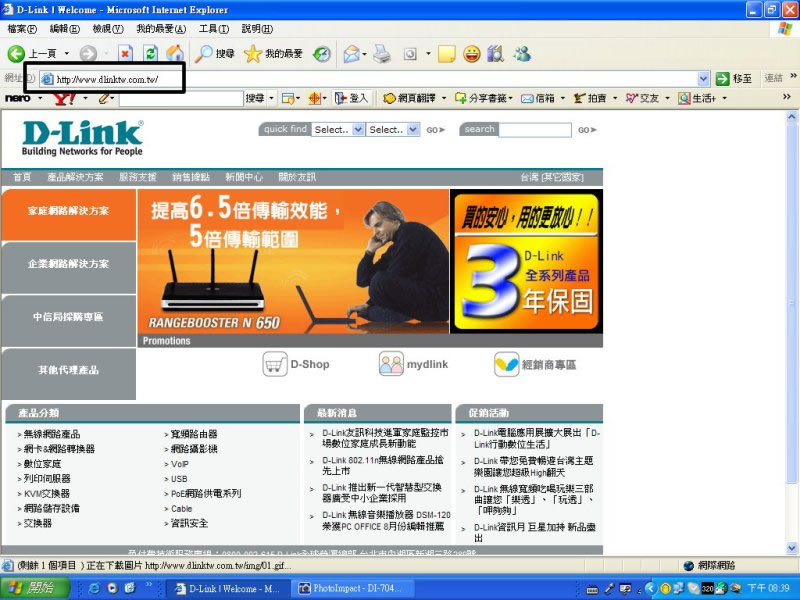800x600 pixels.
Task: Open the History clock icon in toolbar
Action: (321, 54)
